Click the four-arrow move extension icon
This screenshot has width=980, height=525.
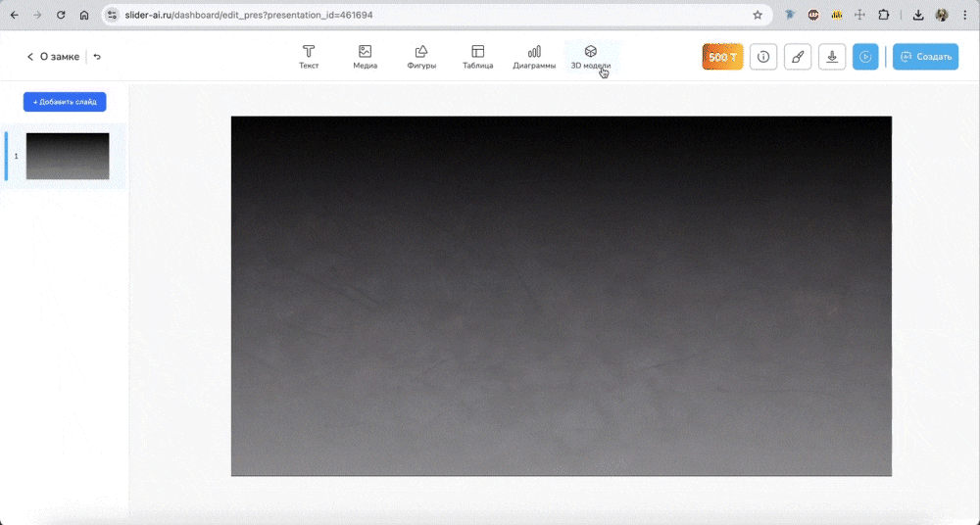tap(860, 15)
